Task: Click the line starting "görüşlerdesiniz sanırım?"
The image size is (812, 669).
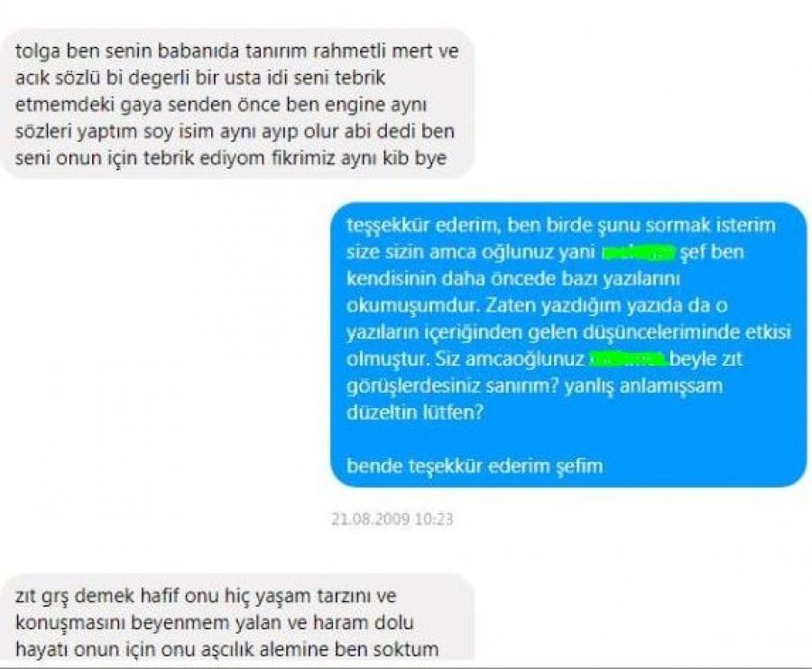Action: pos(534,386)
